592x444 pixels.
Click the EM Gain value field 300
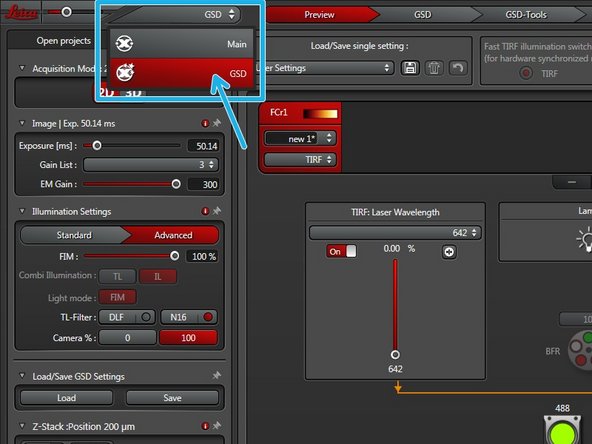(x=203, y=185)
